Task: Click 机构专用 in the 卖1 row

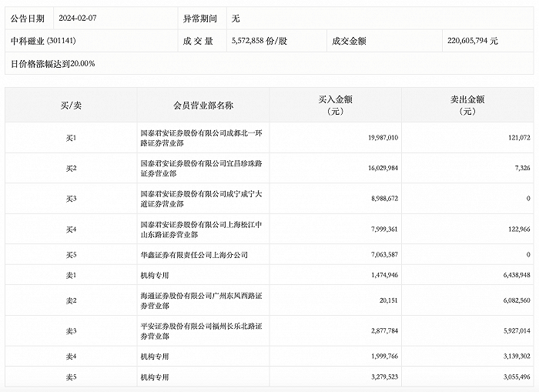Action: pos(154,276)
